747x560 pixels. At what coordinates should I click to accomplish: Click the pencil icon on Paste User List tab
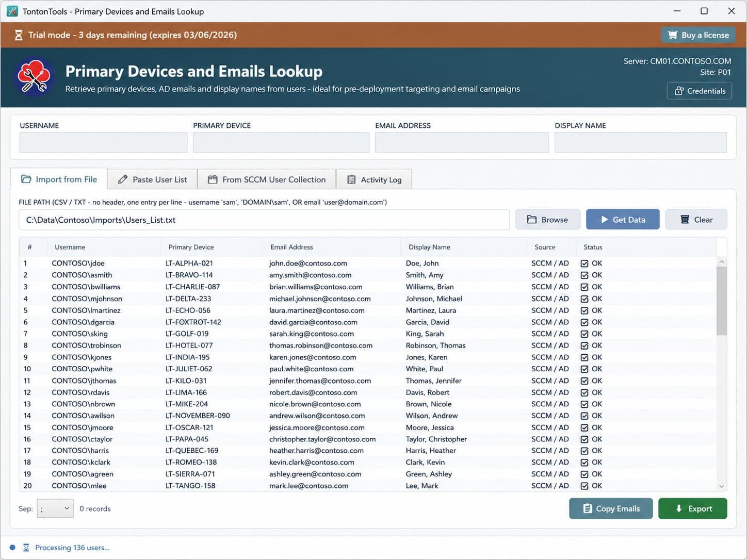coord(122,179)
